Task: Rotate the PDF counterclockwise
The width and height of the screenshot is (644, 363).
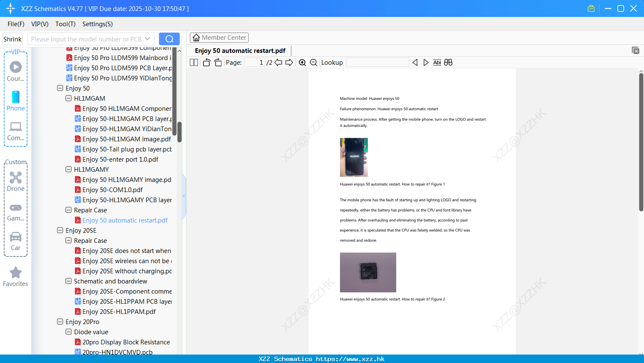Action: coord(206,62)
